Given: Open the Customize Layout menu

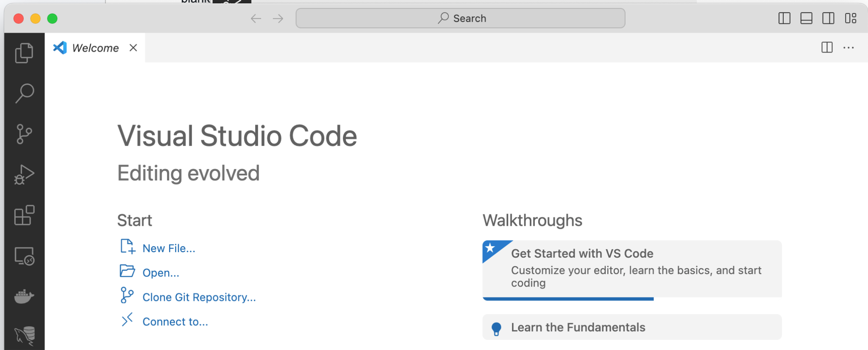Looking at the screenshot, I should (851, 18).
